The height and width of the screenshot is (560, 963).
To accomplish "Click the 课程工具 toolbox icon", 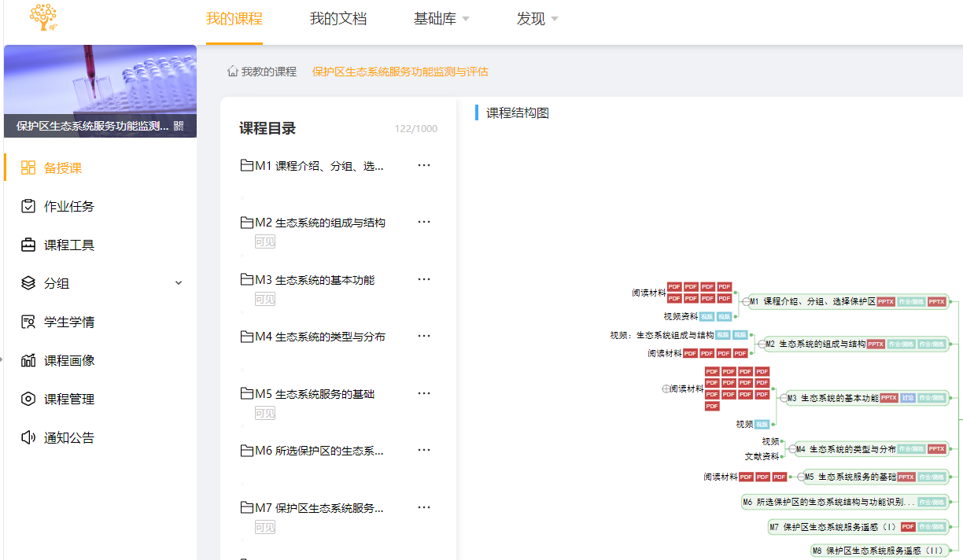I will 28,245.
